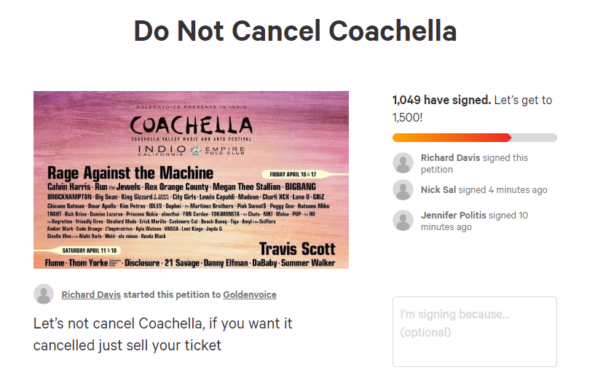Click the petition description paragraph

[x=163, y=334]
